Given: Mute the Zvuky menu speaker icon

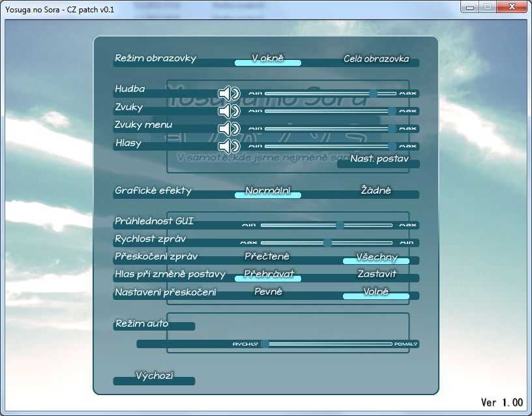Looking at the screenshot, I should tap(229, 129).
